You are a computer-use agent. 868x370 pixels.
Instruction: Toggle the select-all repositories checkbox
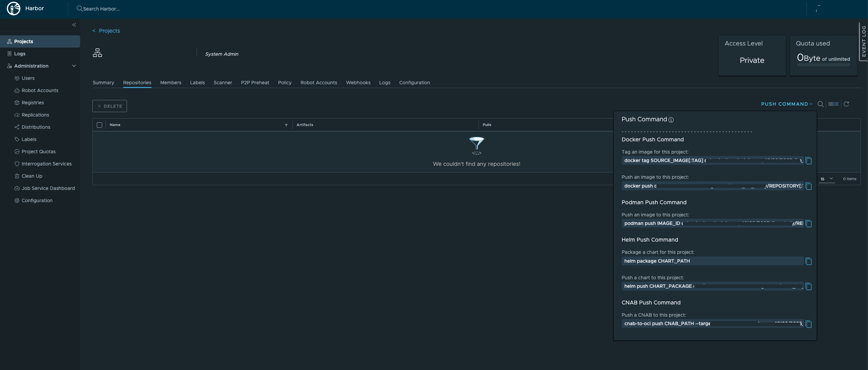pos(100,125)
